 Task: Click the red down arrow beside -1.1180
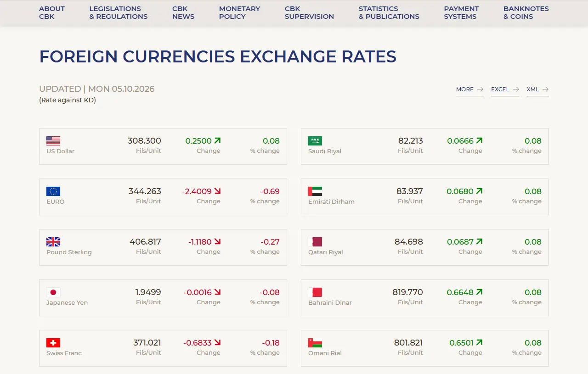(217, 241)
